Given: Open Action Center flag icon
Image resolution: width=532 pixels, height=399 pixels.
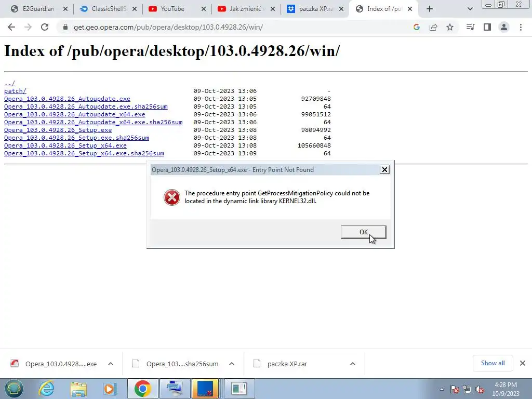Looking at the screenshot, I should pos(455,389).
